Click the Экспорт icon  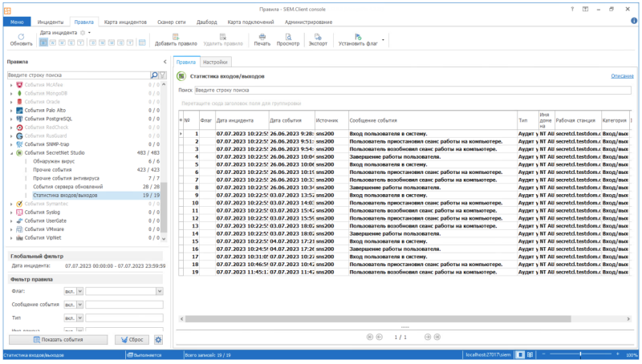point(318,37)
